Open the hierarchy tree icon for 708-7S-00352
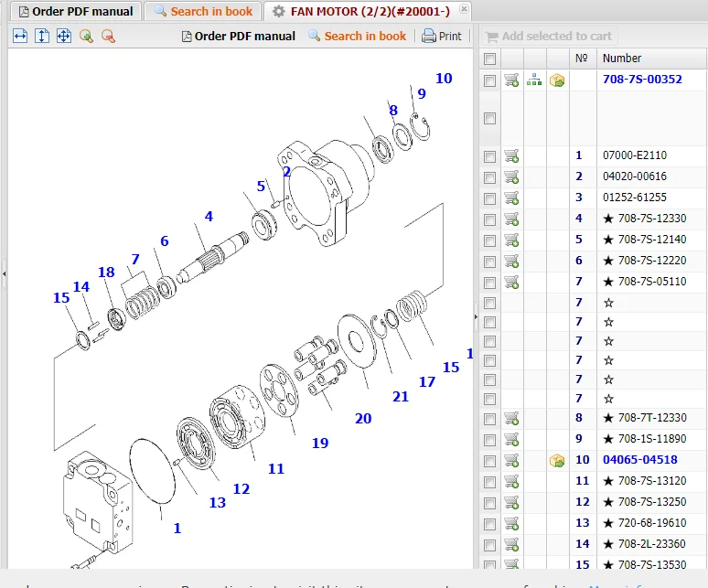The height and width of the screenshot is (588, 708). pyautogui.click(x=534, y=80)
